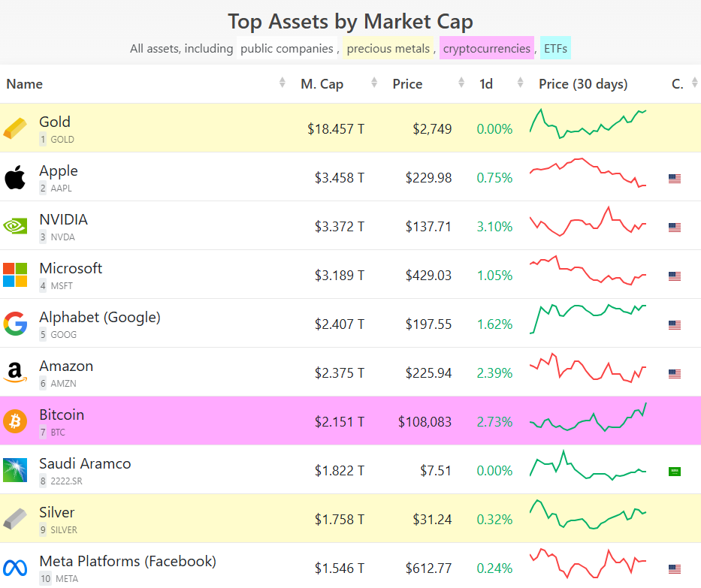
Task: Click NVIDIA's 30-day price chart
Action: [x=588, y=222]
